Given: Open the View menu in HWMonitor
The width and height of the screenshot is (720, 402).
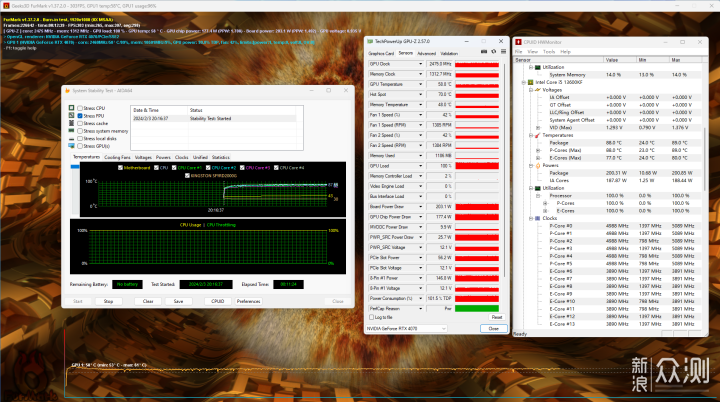Looking at the screenshot, I should 533,51.
